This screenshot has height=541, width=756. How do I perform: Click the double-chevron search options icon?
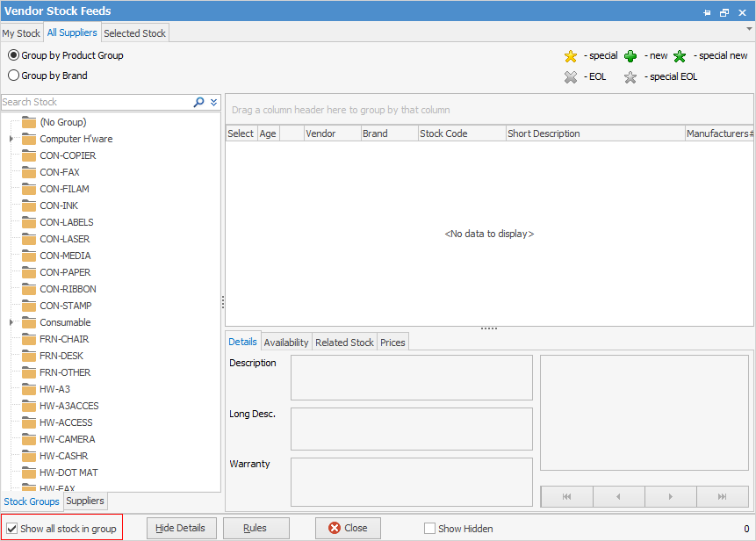coord(213,102)
